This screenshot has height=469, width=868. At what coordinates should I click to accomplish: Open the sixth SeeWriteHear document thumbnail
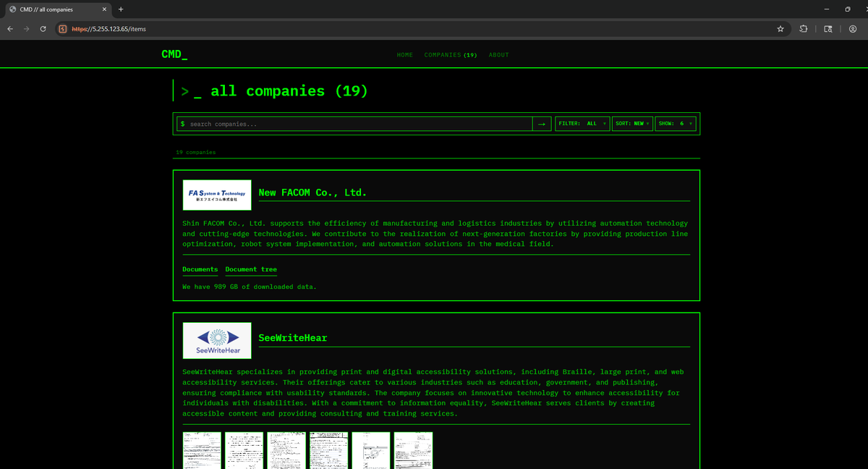[x=413, y=450]
